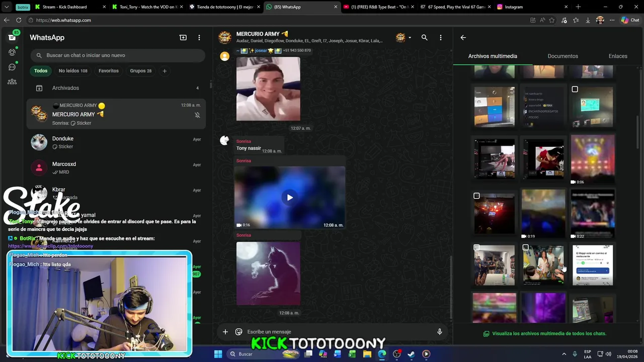Image resolution: width=644 pixels, height=362 pixels.
Task: Open Archivados chats row
Action: [117, 88]
